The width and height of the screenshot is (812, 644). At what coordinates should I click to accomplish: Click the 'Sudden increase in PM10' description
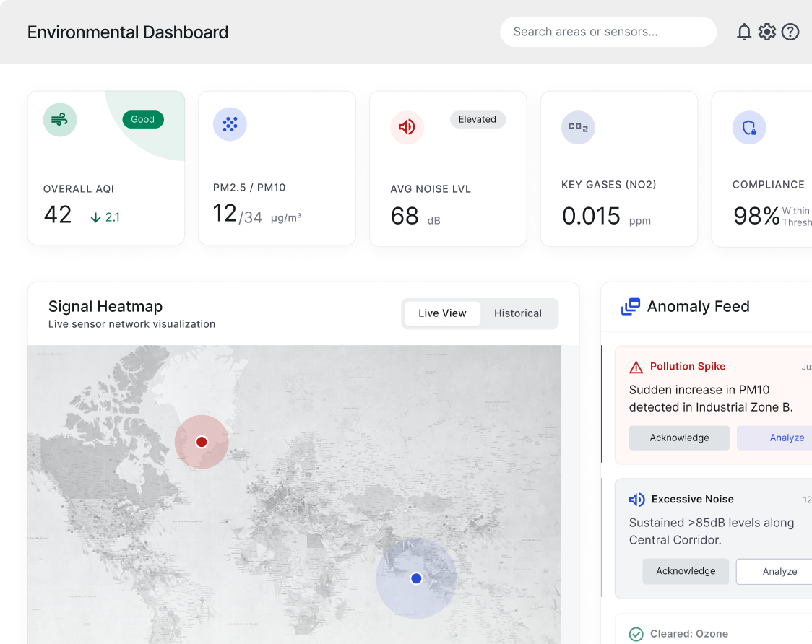click(x=711, y=399)
